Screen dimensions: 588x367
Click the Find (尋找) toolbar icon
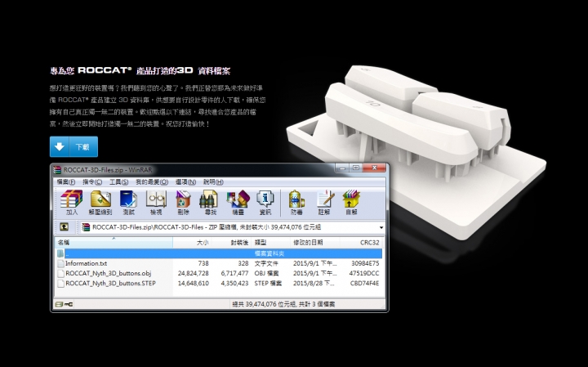(x=210, y=202)
